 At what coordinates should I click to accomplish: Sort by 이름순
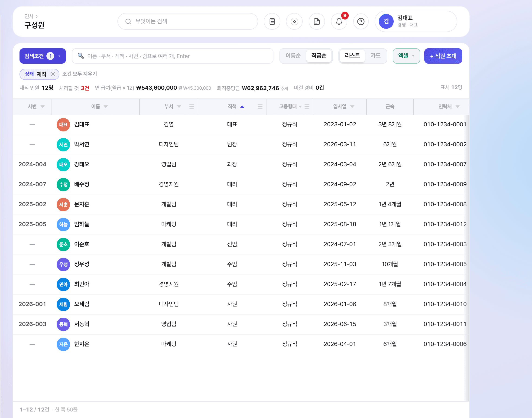(x=293, y=56)
